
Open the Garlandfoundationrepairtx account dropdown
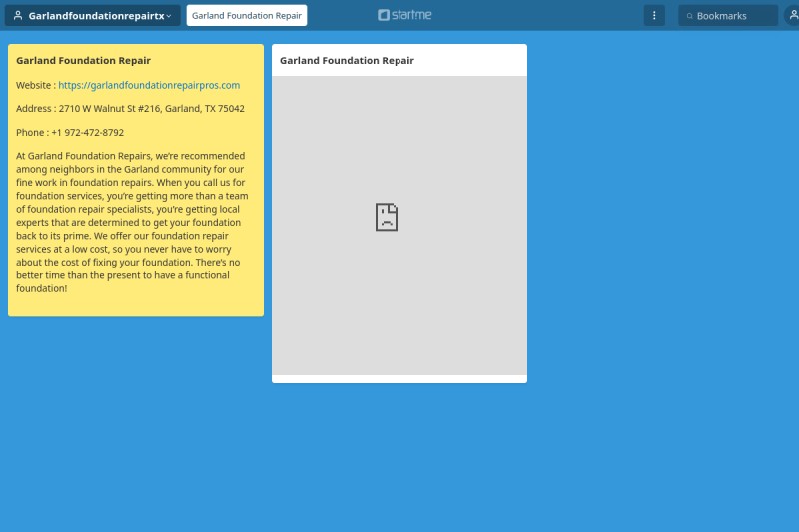click(x=92, y=16)
